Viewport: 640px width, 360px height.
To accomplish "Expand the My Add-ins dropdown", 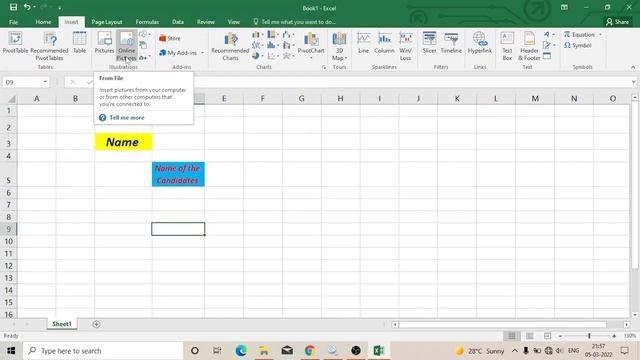I will coord(202,53).
